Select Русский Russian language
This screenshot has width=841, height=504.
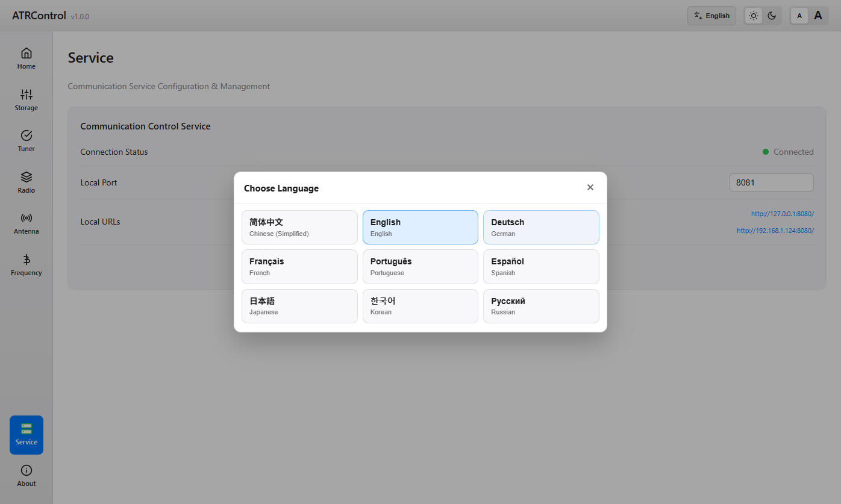click(x=541, y=306)
